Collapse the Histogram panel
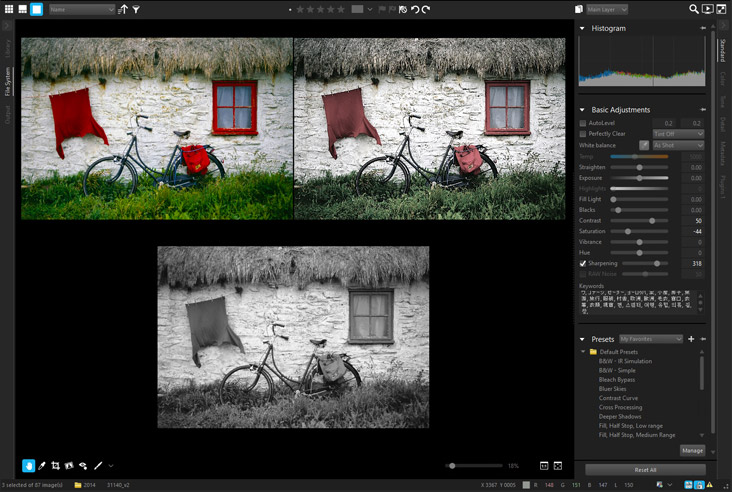The width and height of the screenshot is (732, 492). point(583,28)
